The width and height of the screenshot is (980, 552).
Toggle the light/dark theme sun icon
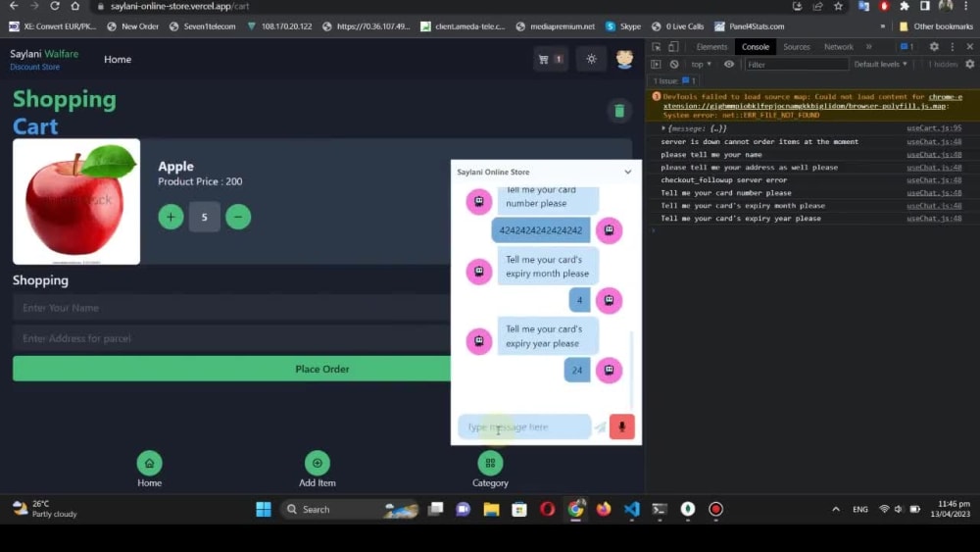coord(591,60)
